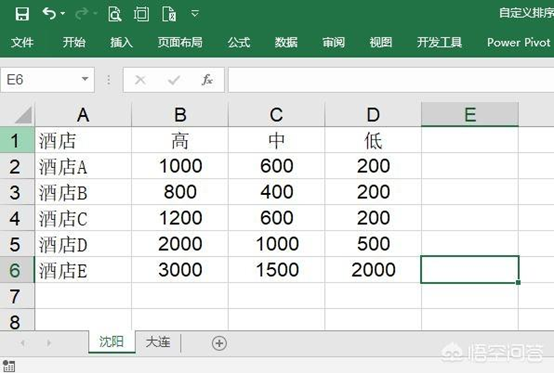Open the 审阅 ribbon tab
The height and width of the screenshot is (373, 554).
click(334, 42)
